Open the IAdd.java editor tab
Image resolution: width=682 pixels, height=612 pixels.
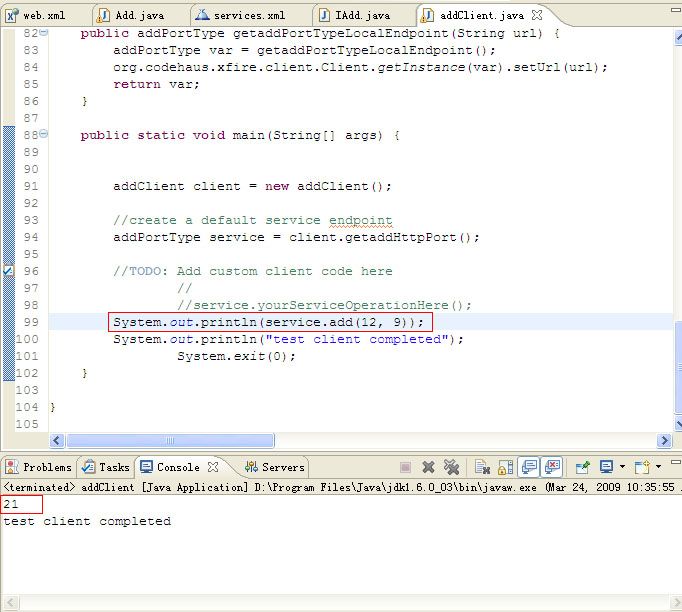point(355,16)
